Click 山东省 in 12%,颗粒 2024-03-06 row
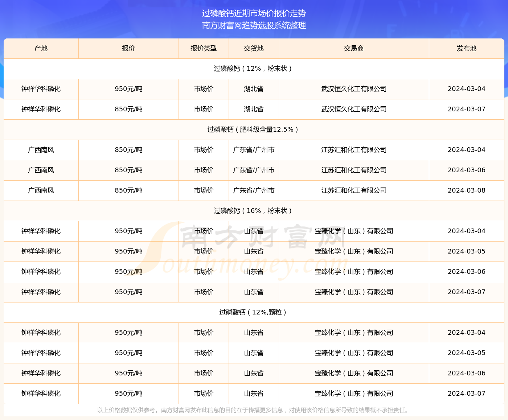Viewport: 508px width, 420px height. tap(254, 373)
